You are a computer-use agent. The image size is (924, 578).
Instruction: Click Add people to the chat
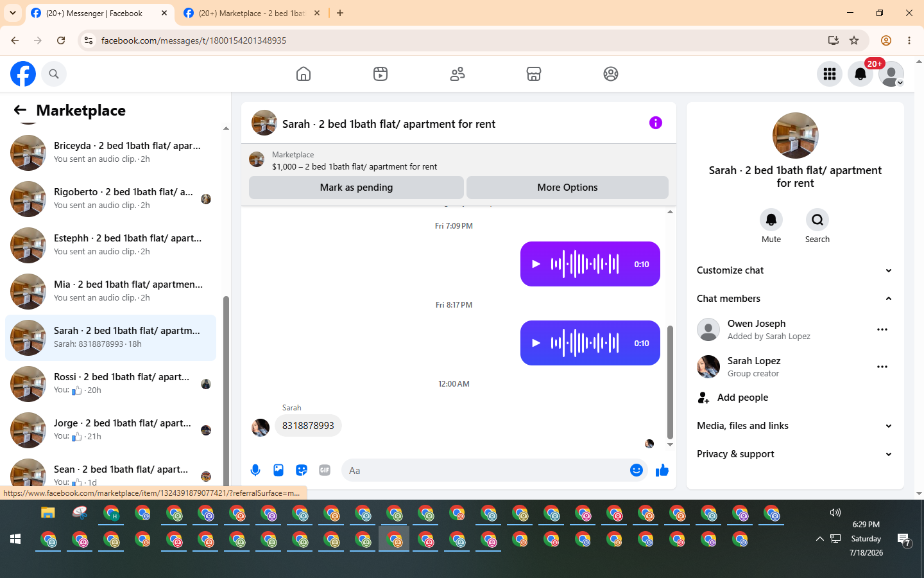coord(795,398)
